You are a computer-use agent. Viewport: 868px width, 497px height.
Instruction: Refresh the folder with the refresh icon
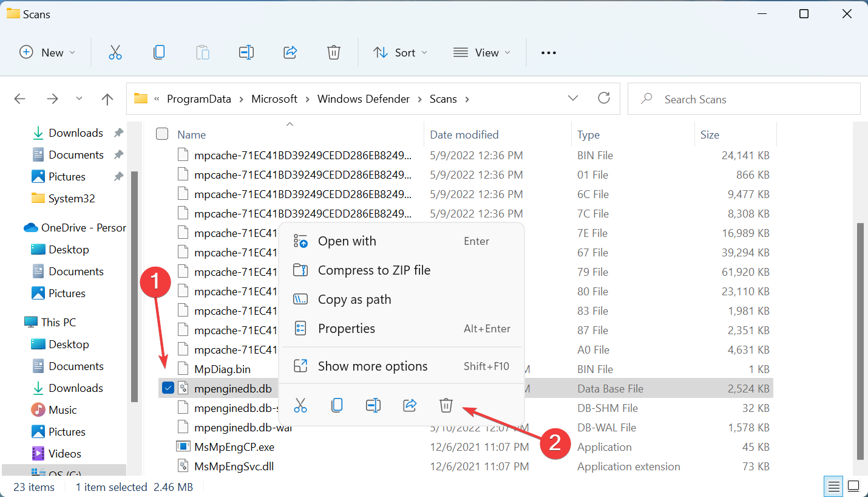click(x=604, y=98)
